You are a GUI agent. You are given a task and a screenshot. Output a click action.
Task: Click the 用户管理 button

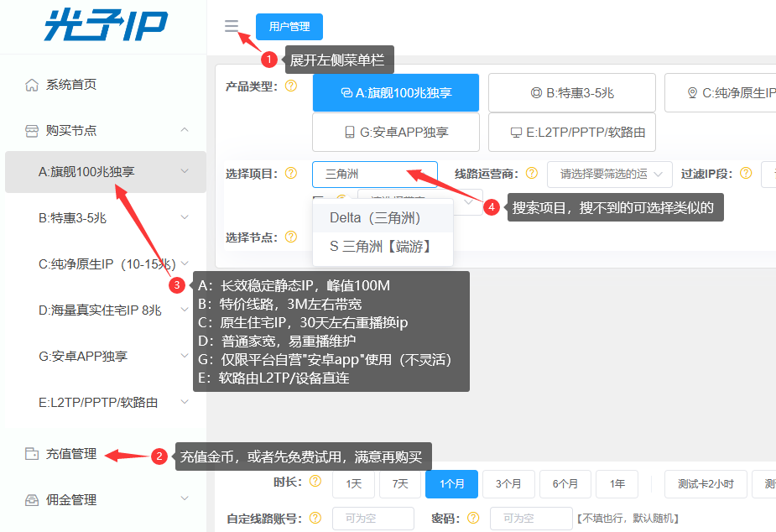289,26
